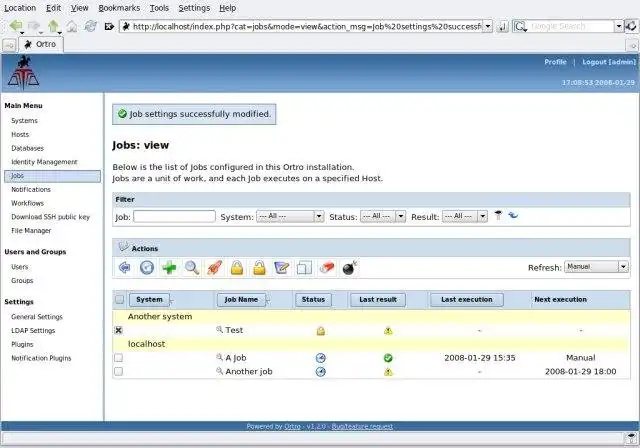The width and height of the screenshot is (640, 448).
Task: Open LDAP Settings in sidebar
Action: pyautogui.click(x=33, y=330)
